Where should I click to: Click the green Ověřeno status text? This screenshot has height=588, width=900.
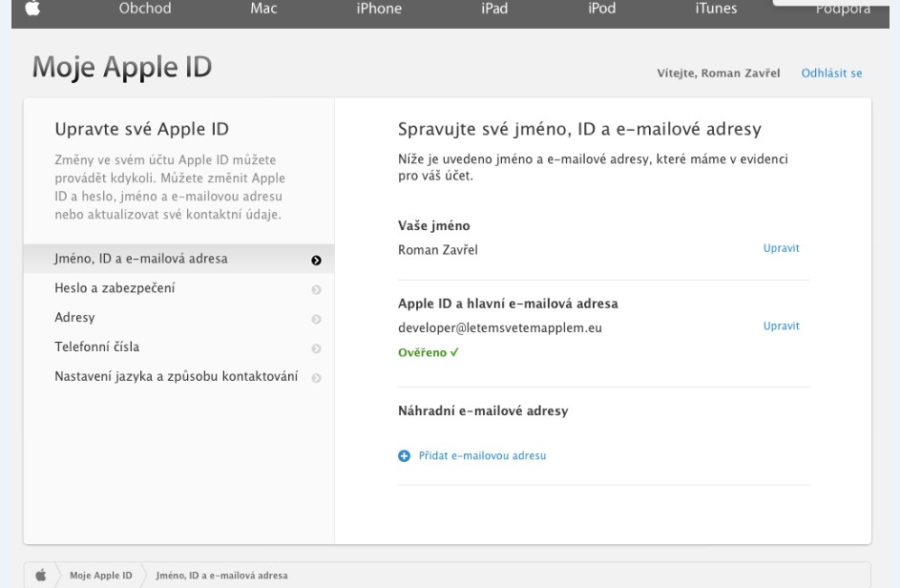tap(429, 352)
